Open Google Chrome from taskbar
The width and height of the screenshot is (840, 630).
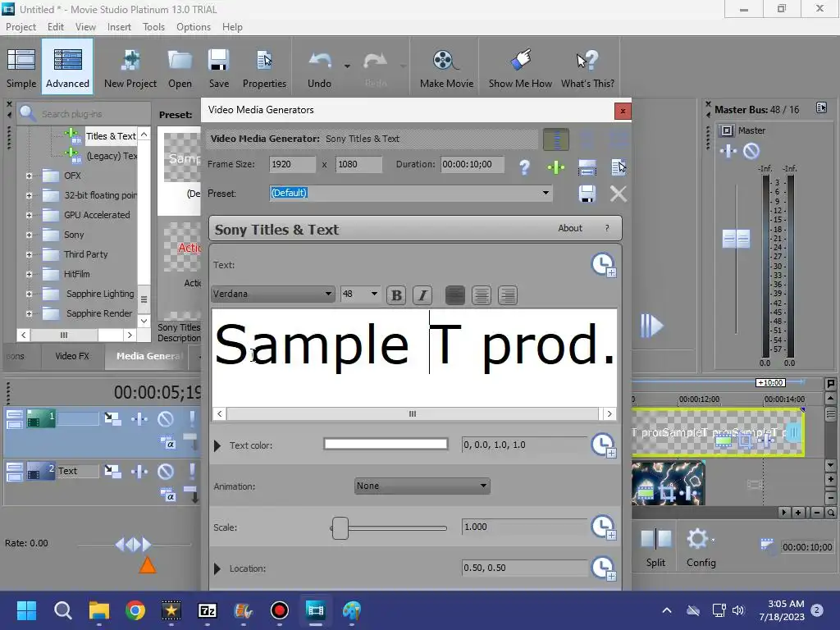pyautogui.click(x=135, y=610)
